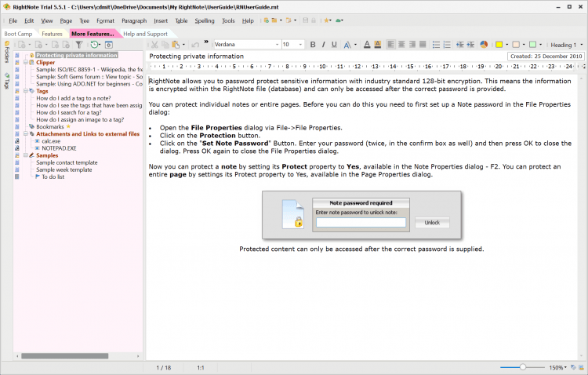
Task: Click the calendar icon in tree toolbar
Action: [x=109, y=45]
